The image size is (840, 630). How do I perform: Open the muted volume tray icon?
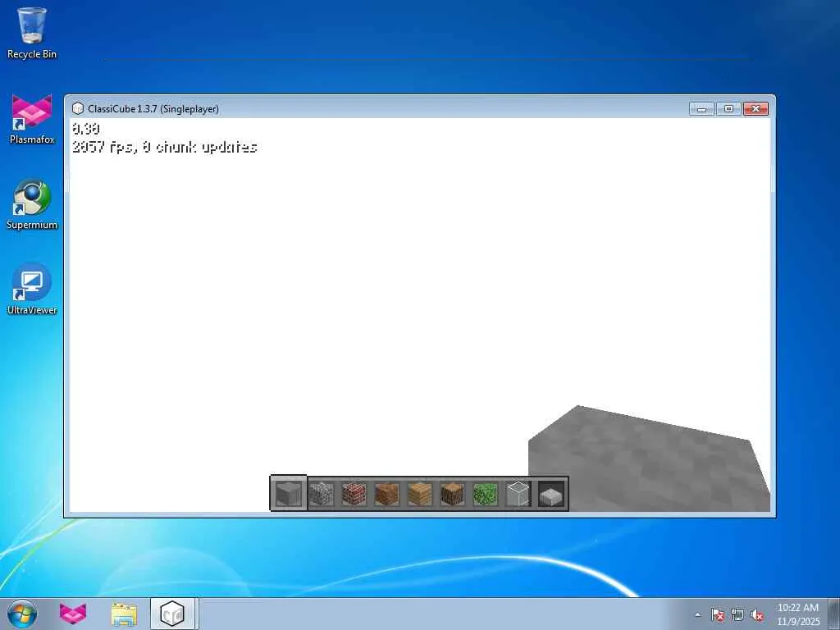(757, 614)
